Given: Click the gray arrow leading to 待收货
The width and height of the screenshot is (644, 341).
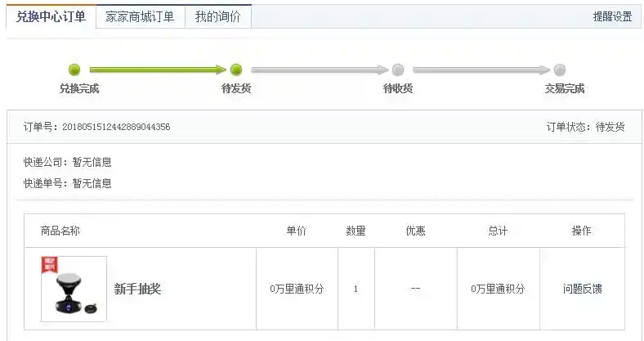Looking at the screenshot, I should pyautogui.click(x=317, y=70).
